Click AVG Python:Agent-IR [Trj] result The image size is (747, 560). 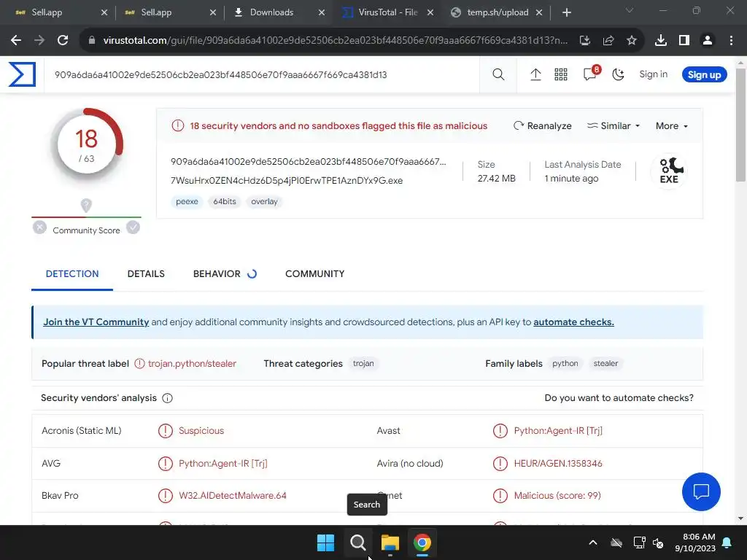(223, 463)
